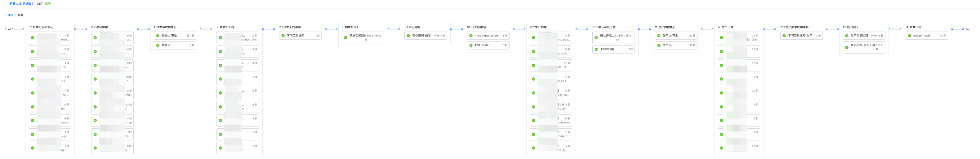Select the 工作流 tab

coord(9,15)
